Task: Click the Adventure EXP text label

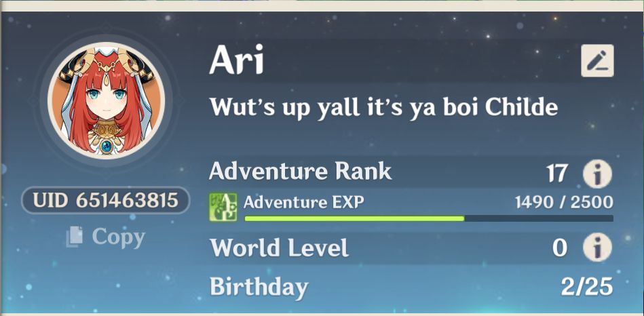Action: click(303, 202)
